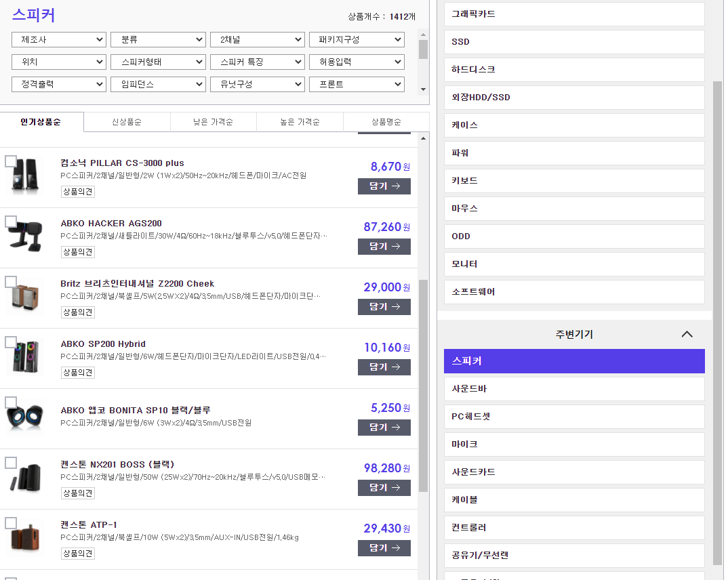The width and height of the screenshot is (728, 580).
Task: Add ABKO SP200 Hybrid with 담기
Action: (x=384, y=367)
